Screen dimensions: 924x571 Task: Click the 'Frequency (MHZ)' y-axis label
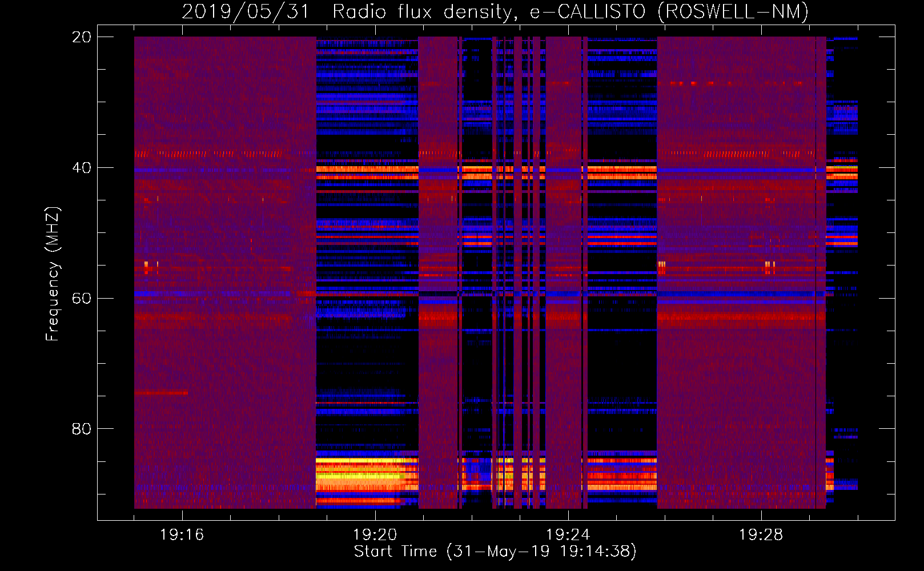tap(52, 274)
